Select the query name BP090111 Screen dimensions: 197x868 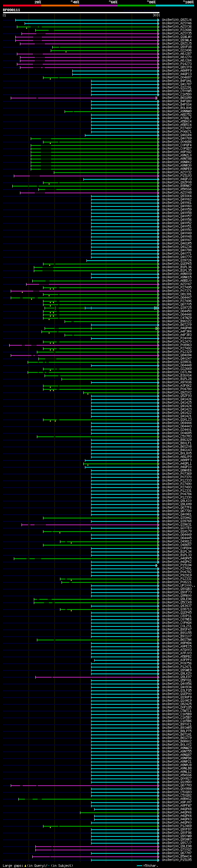[11, 10]
